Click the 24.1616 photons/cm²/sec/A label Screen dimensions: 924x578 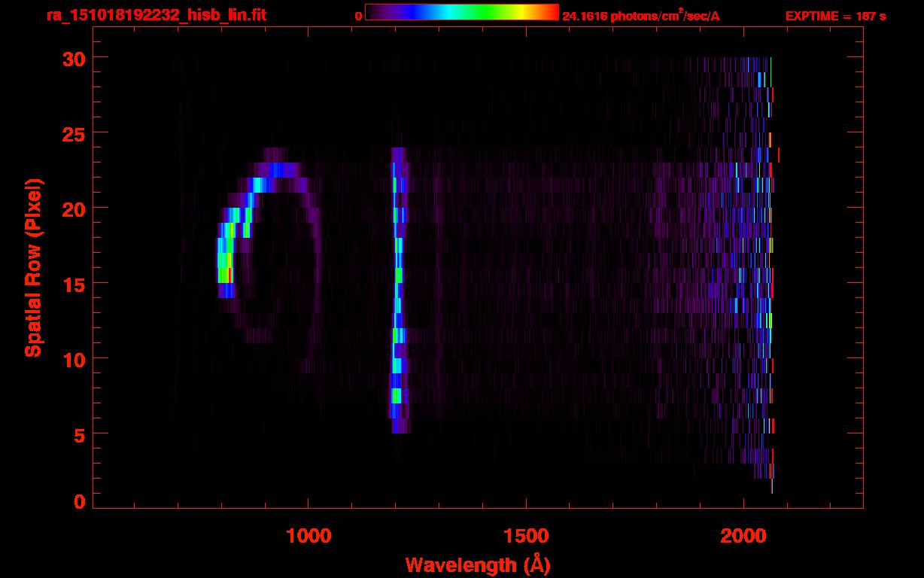641,15
